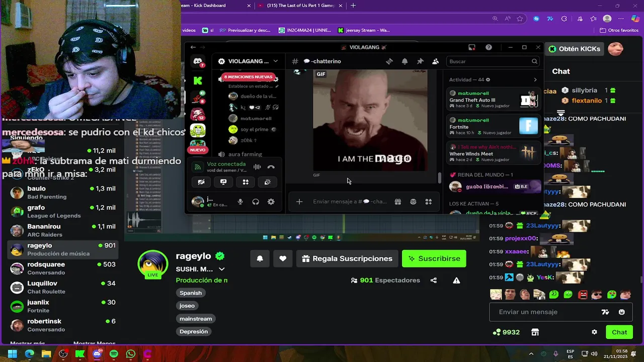This screenshot has height=362, width=644.
Task: Toggle Discord noise suppression waveform icon
Action: [257, 167]
